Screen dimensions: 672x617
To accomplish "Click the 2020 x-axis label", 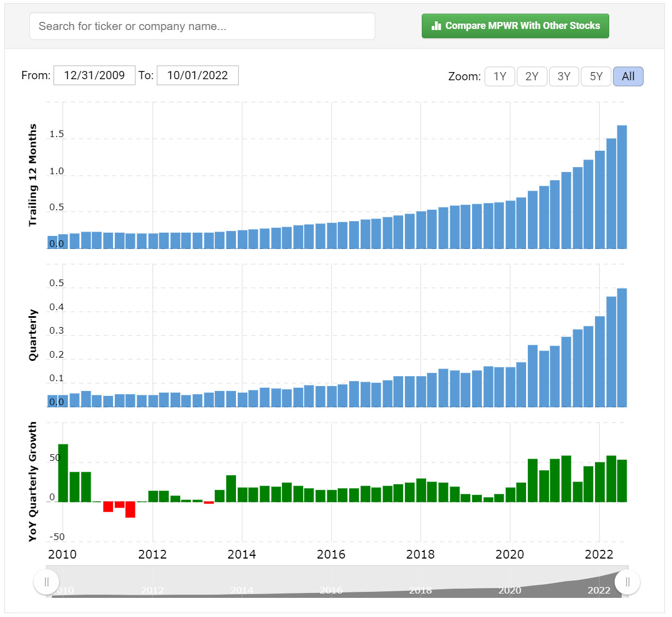I will pos(510,554).
